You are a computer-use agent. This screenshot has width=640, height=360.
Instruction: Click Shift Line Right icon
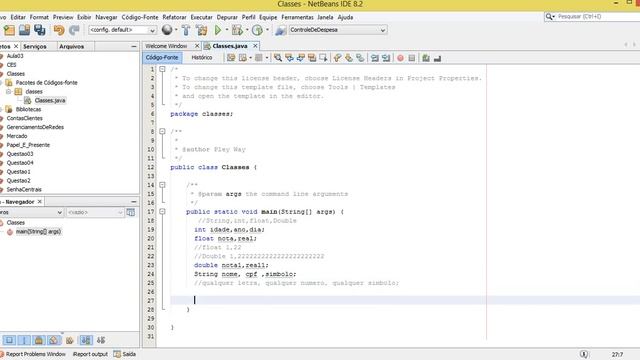point(386,58)
